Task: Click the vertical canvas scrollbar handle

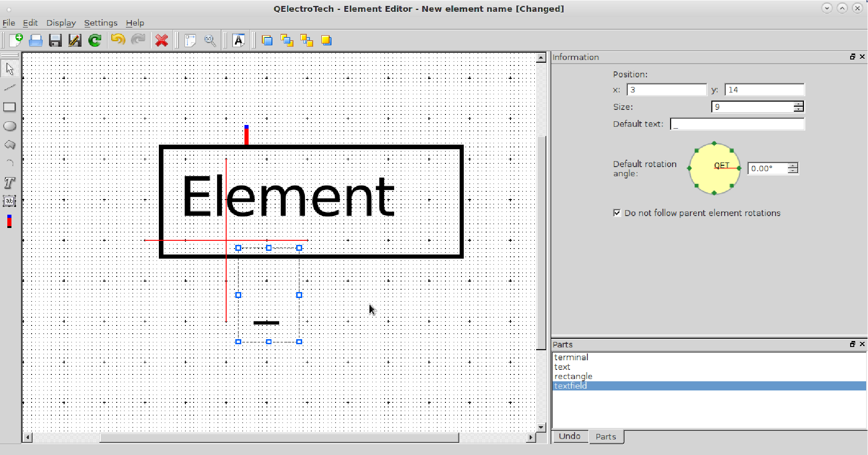Action: pos(541,243)
